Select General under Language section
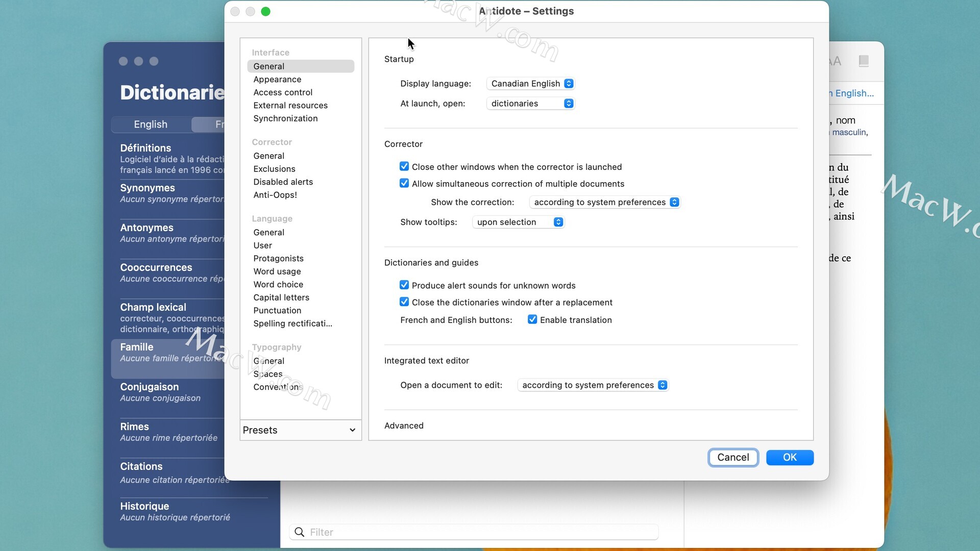980x551 pixels. tap(268, 232)
